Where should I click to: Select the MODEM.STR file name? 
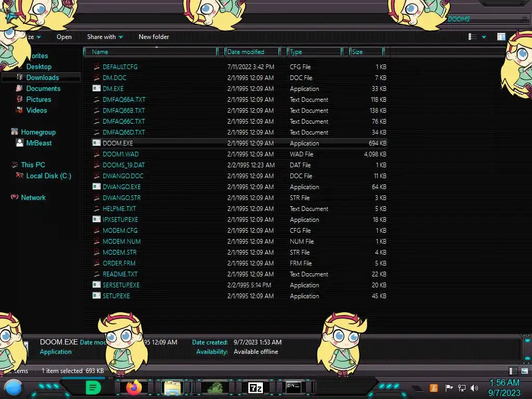coord(119,252)
